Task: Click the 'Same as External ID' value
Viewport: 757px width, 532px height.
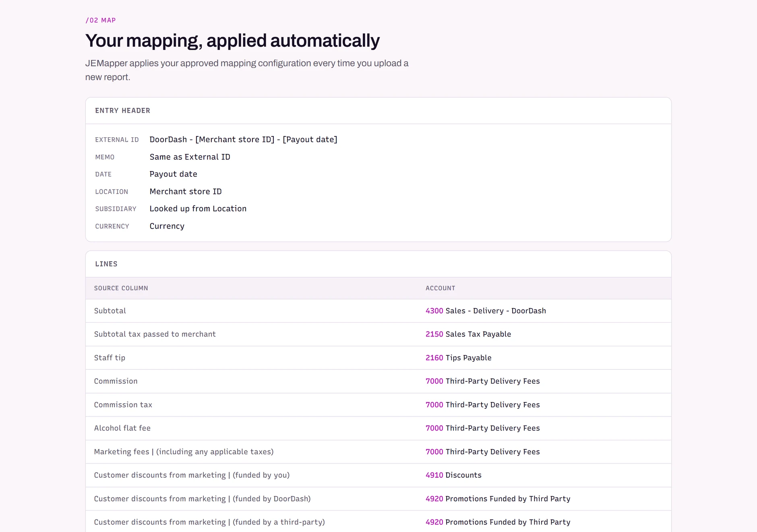Action: click(x=190, y=157)
